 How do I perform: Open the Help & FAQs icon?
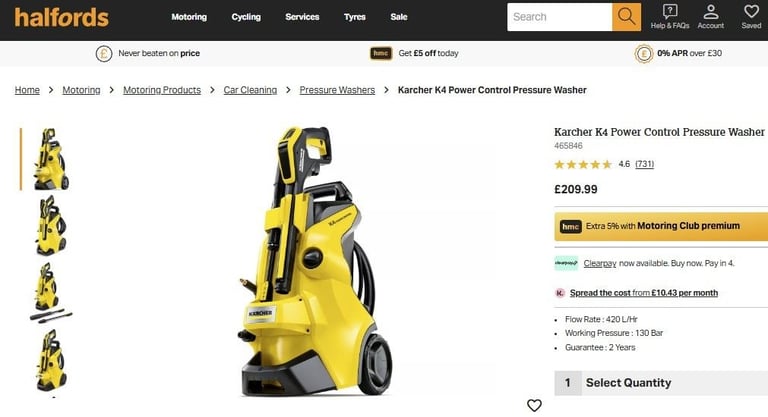pyautogui.click(x=670, y=11)
